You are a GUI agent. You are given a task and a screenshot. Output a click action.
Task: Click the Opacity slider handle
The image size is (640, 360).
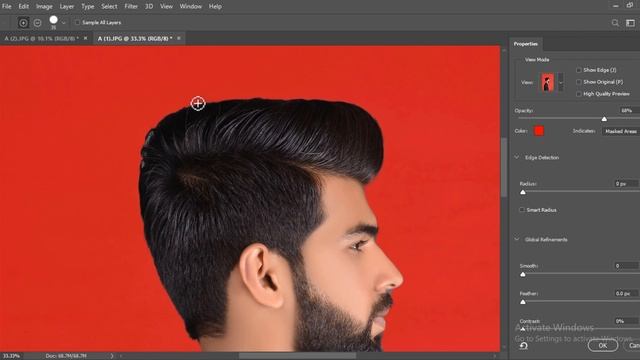604,119
